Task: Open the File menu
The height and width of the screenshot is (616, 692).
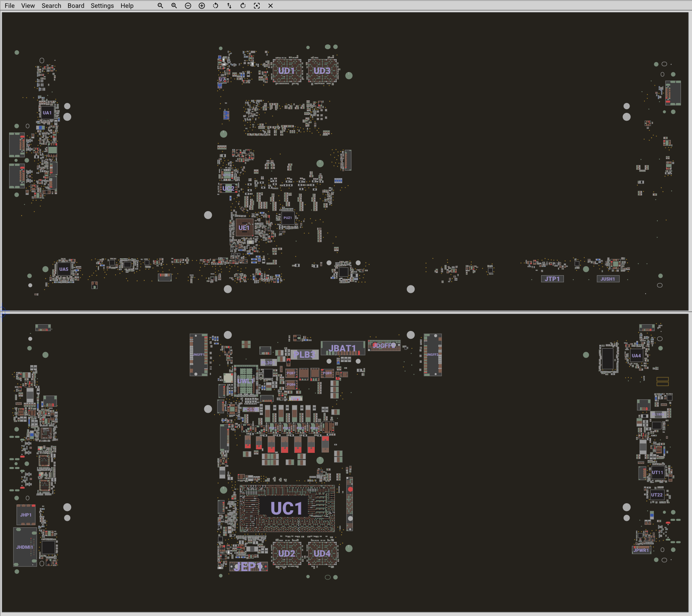Action: [x=9, y=6]
